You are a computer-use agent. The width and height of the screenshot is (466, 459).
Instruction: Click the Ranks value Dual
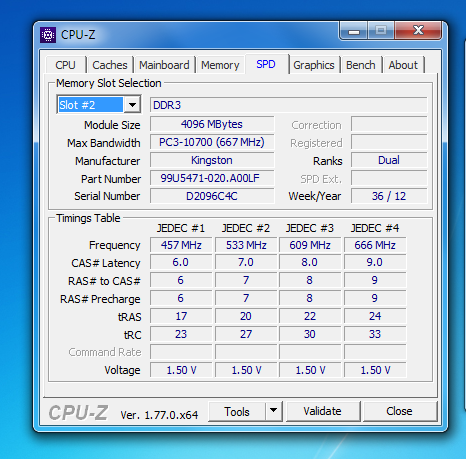(x=389, y=160)
